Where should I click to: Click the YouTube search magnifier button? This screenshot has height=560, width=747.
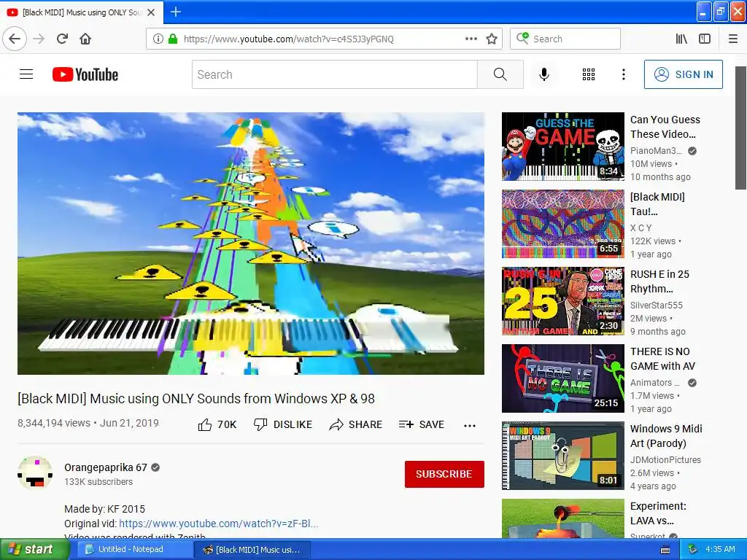click(x=500, y=74)
